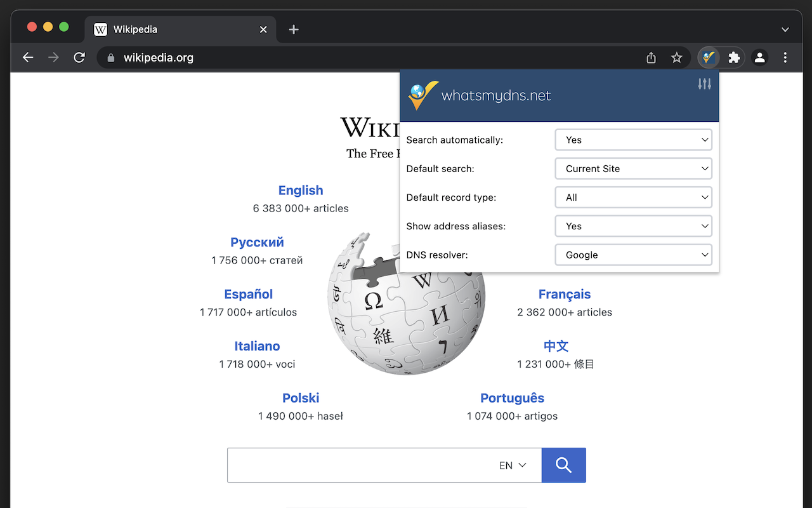Click the padlock icon for site security info
The height and width of the screenshot is (508, 812).
110,57
